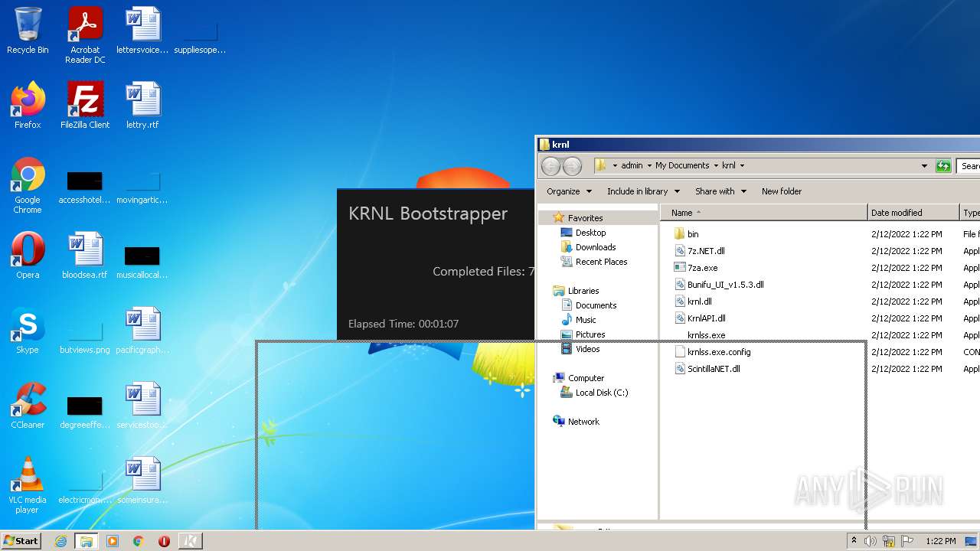
Task: Open bloodsea.rtf document on desktop
Action: click(85, 255)
